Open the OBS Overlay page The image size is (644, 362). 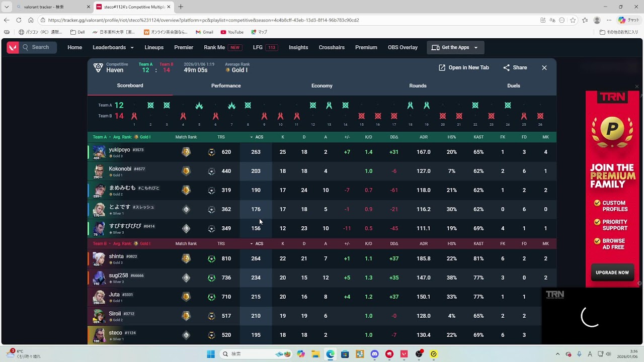tap(403, 47)
